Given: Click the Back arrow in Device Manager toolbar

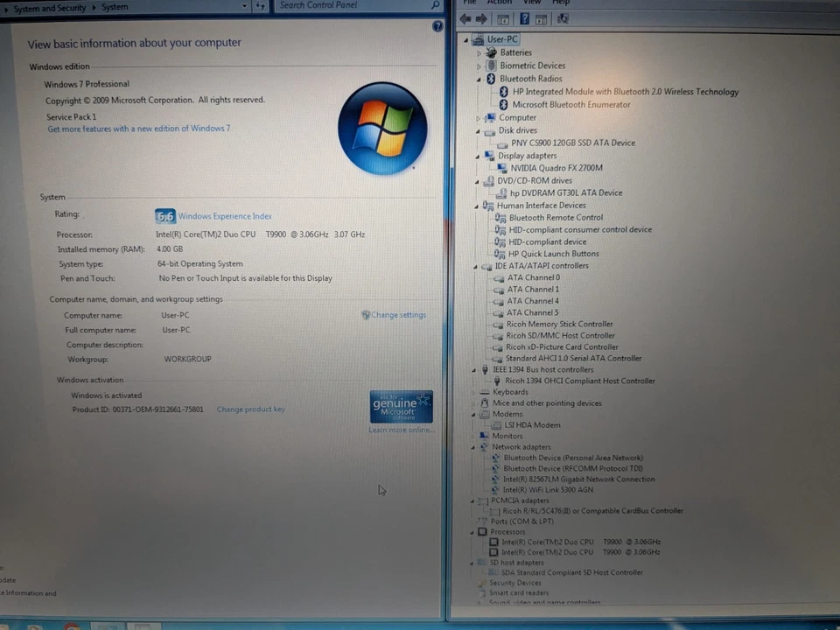Looking at the screenshot, I should click(465, 19).
